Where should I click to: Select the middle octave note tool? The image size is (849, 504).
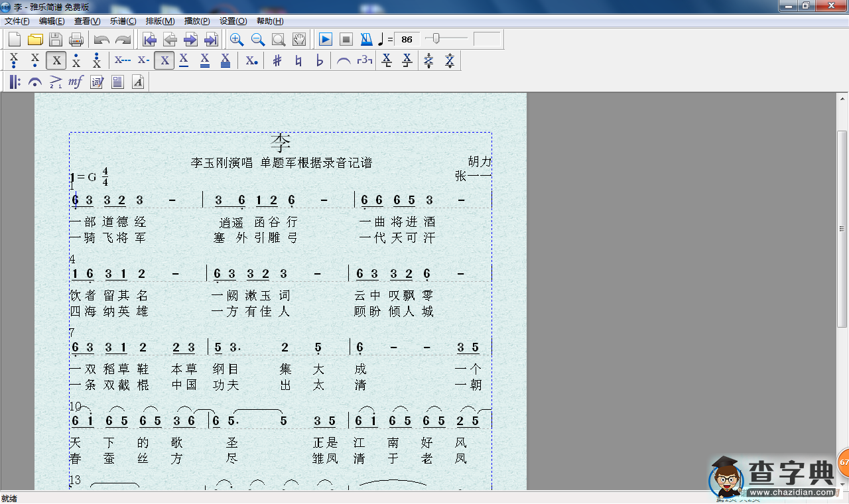(x=56, y=61)
